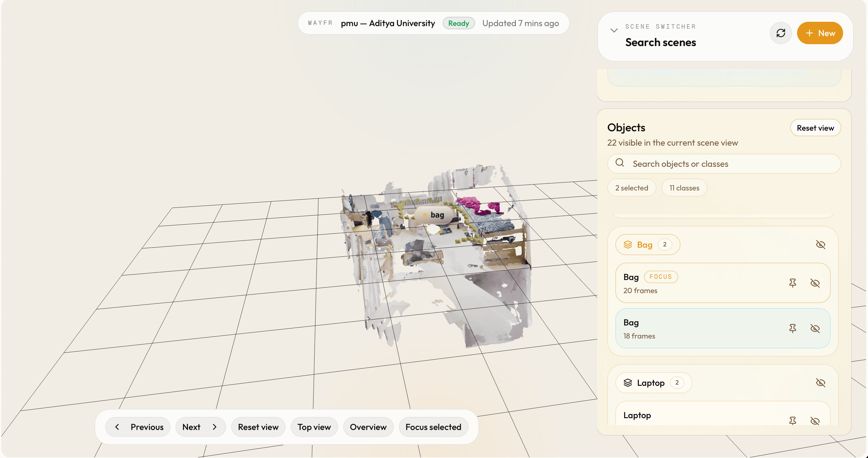Pin the Laptop object
Image resolution: width=868 pixels, height=458 pixels.
[x=792, y=420]
